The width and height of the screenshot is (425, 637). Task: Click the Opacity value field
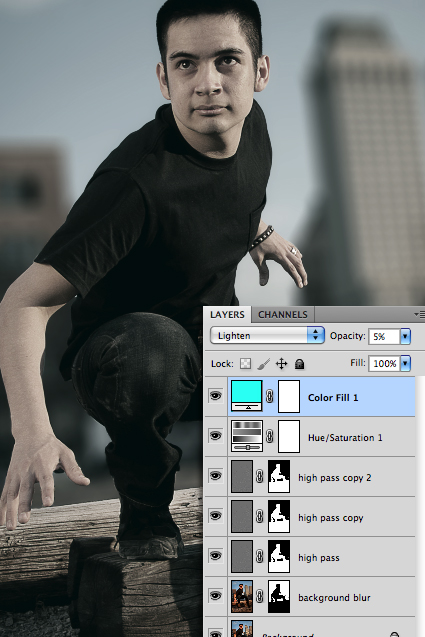pos(384,336)
